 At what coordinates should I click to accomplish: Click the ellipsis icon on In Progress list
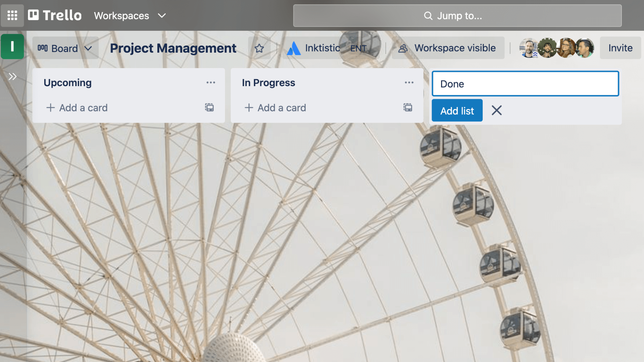408,83
